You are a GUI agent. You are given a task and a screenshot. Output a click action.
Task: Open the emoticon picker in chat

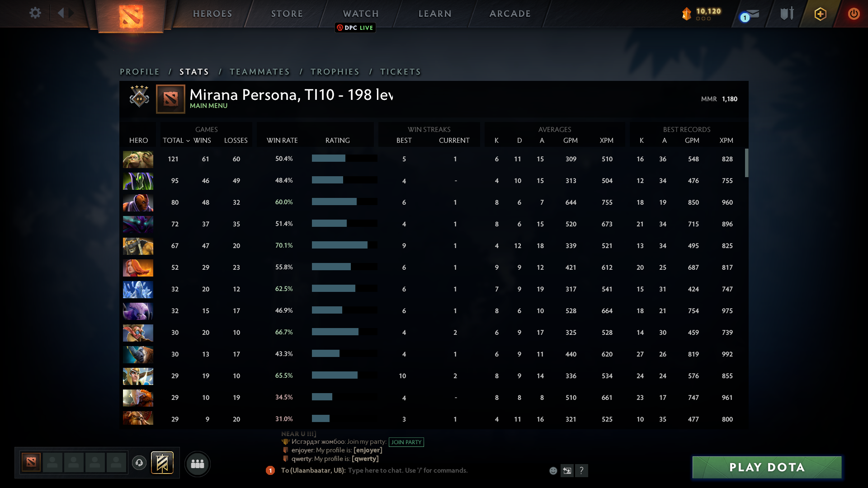(x=552, y=470)
